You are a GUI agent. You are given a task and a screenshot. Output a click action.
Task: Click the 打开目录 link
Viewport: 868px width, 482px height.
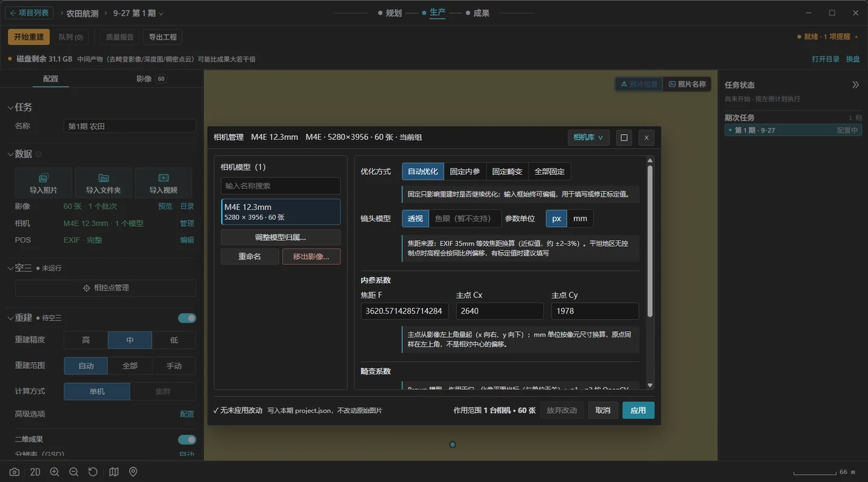825,59
